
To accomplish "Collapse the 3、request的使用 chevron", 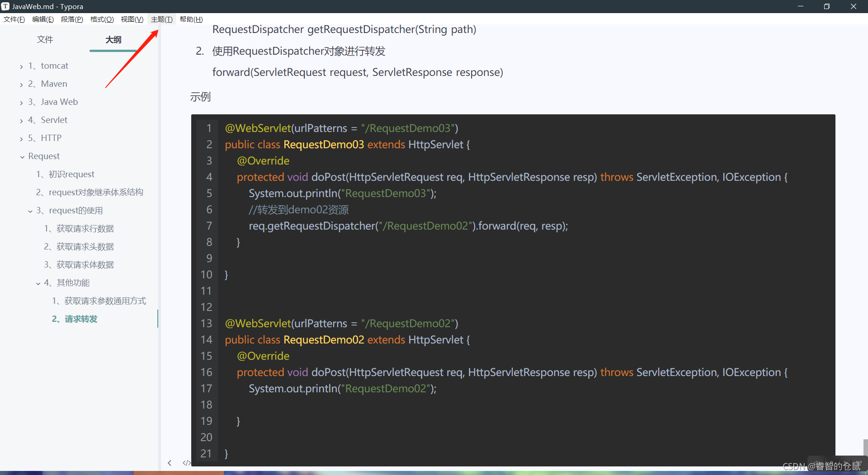I will click(x=30, y=211).
